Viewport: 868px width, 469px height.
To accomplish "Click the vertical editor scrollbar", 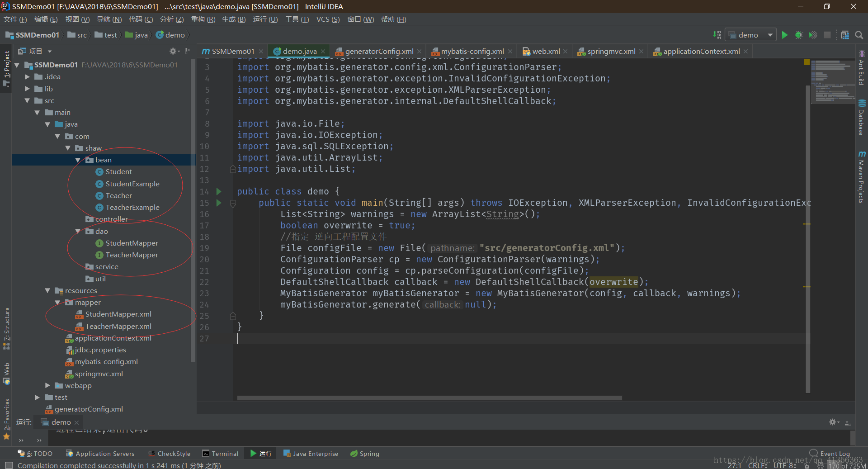I will point(807,239).
